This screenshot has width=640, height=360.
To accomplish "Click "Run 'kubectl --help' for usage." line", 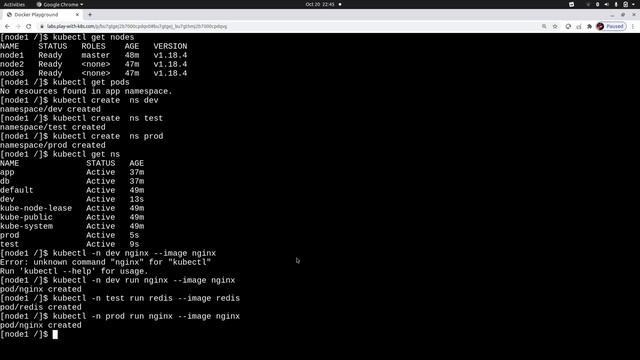I will 74,271.
